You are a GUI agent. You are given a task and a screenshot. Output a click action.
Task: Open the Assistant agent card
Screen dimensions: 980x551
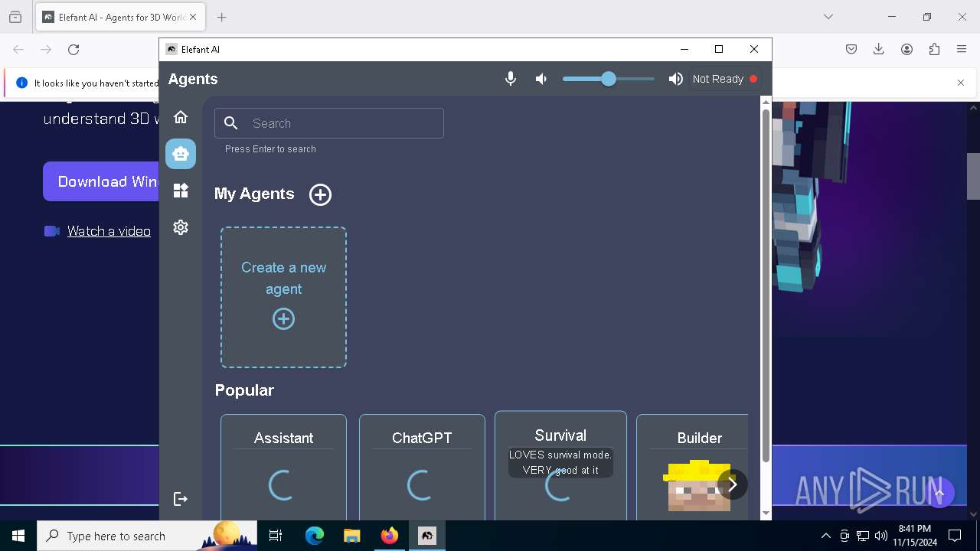(x=283, y=468)
